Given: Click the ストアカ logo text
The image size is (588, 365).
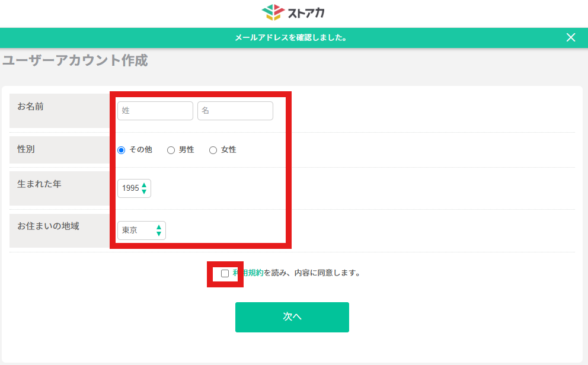Looking at the screenshot, I should 306,12.
